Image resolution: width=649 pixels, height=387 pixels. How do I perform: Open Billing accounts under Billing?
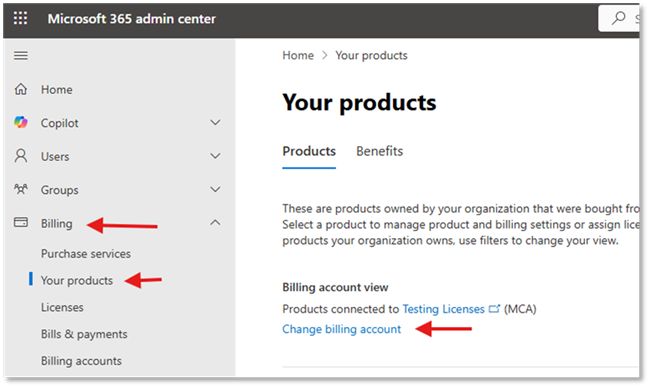81,361
